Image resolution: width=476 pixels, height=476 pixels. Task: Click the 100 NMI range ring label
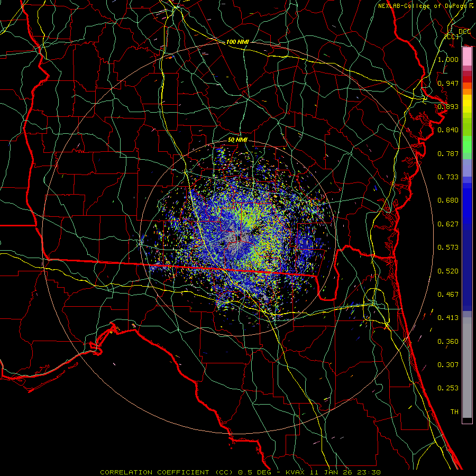[x=237, y=42]
